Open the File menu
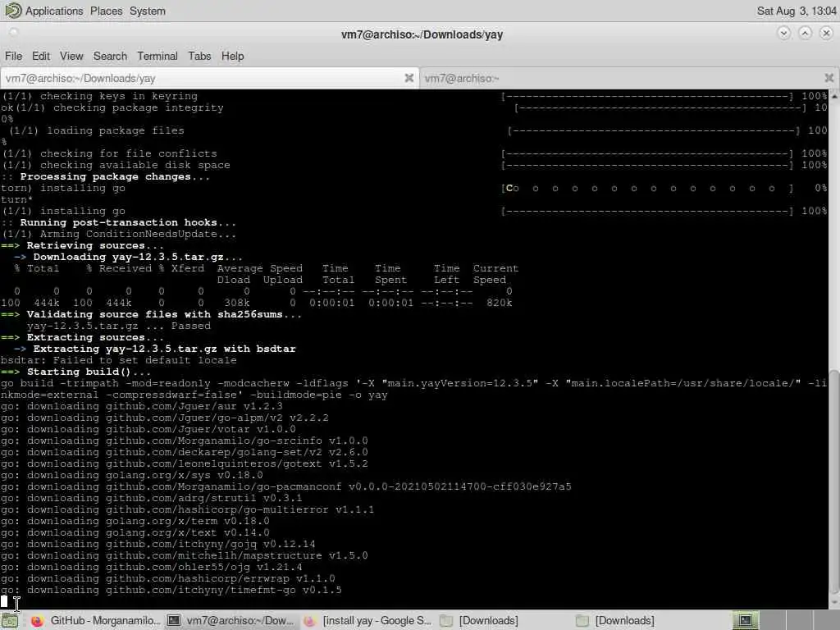This screenshot has height=630, width=840. coord(13,56)
